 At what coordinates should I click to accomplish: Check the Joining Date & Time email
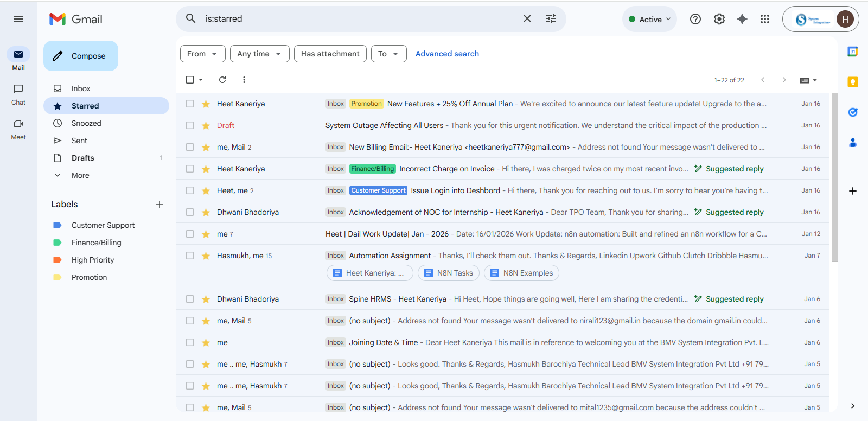190,342
